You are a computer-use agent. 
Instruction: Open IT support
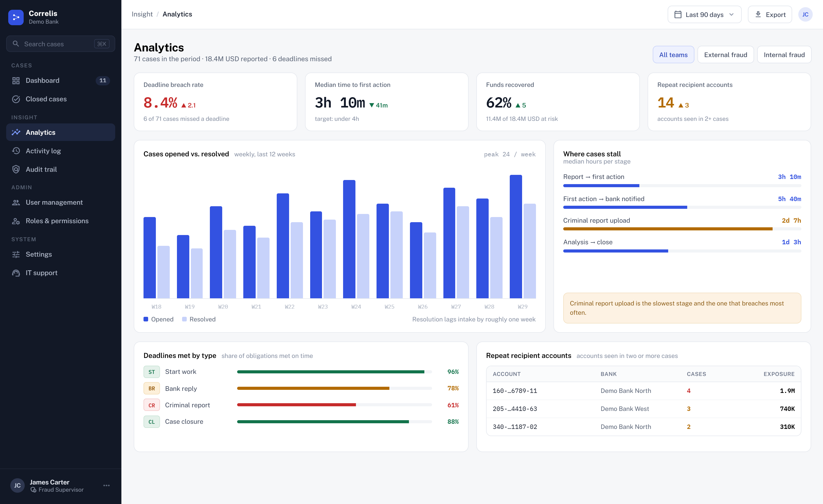(x=60, y=273)
